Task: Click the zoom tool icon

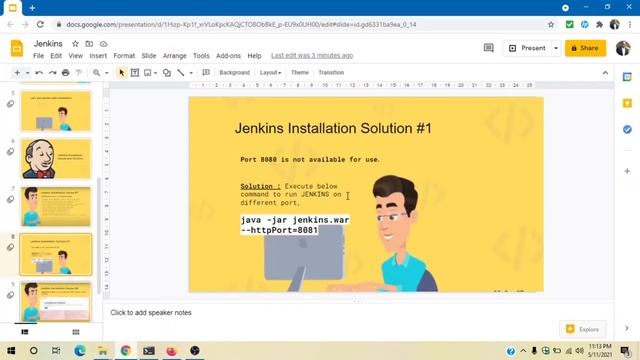Action: pyautogui.click(x=96, y=73)
